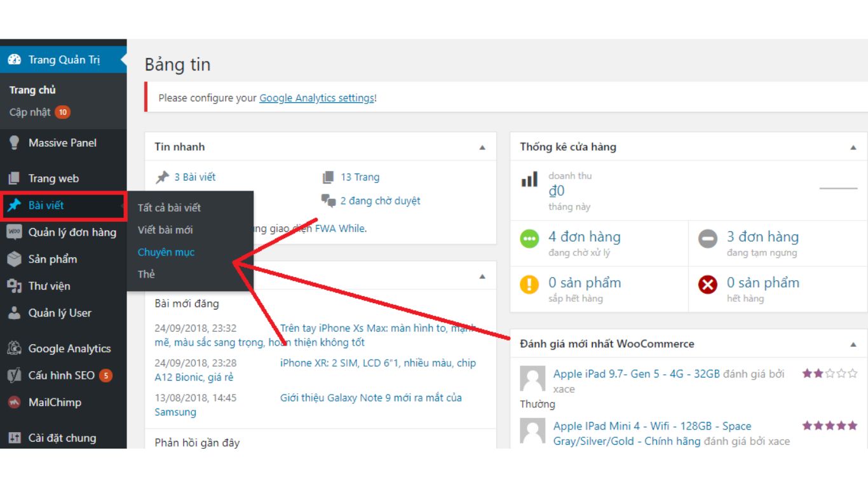This screenshot has width=868, height=488.
Task: Click the Massive Panel lightbulb icon
Action: click(x=14, y=143)
